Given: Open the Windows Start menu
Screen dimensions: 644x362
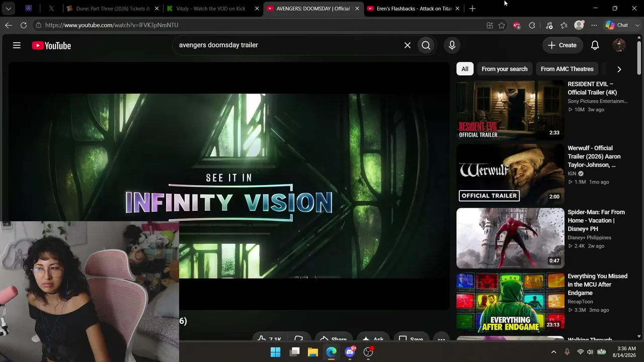Looking at the screenshot, I should (276, 352).
